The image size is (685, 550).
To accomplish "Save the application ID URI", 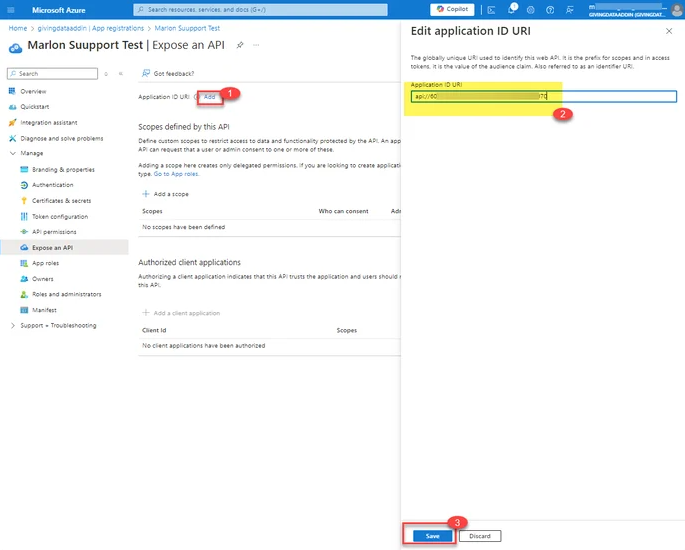I will [x=432, y=536].
